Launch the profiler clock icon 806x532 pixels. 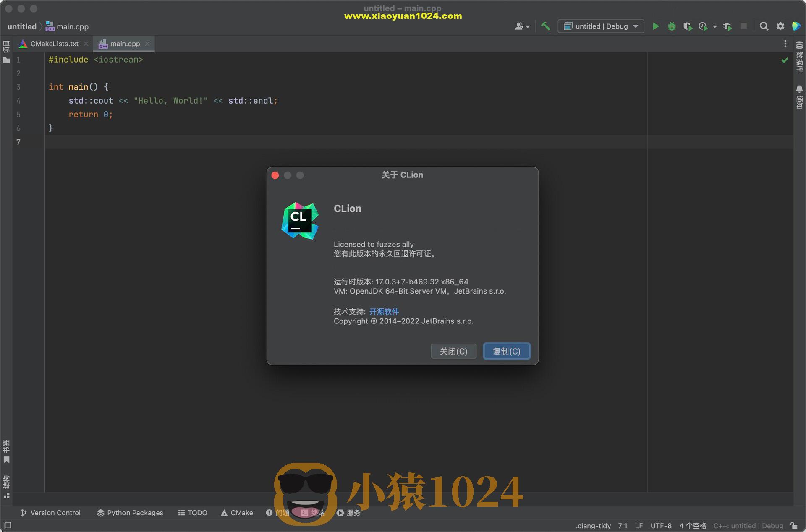coord(703,26)
